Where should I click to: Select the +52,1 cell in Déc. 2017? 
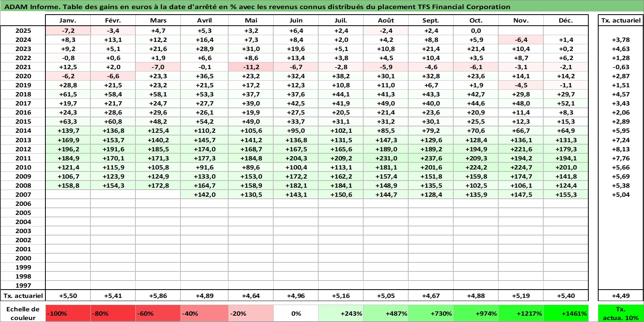click(x=566, y=103)
